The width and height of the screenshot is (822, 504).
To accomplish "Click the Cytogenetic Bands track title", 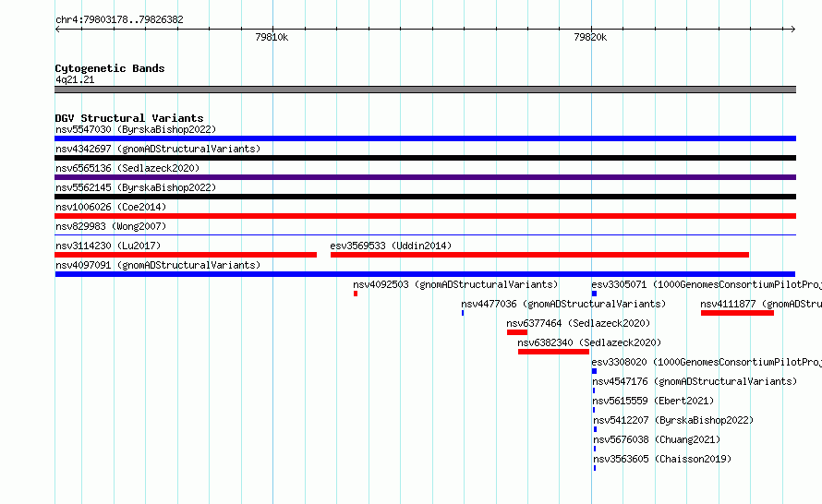I will click(110, 68).
